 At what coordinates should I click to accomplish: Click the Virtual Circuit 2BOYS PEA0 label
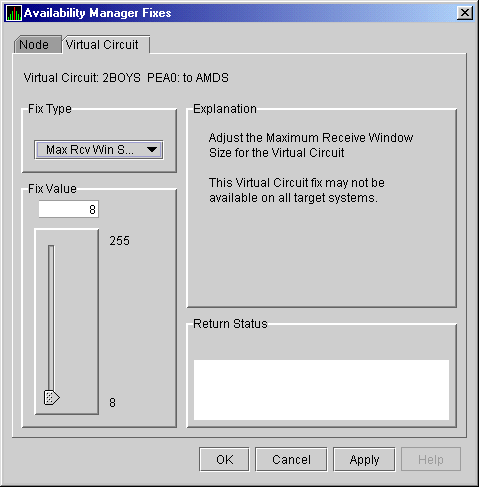click(126, 78)
